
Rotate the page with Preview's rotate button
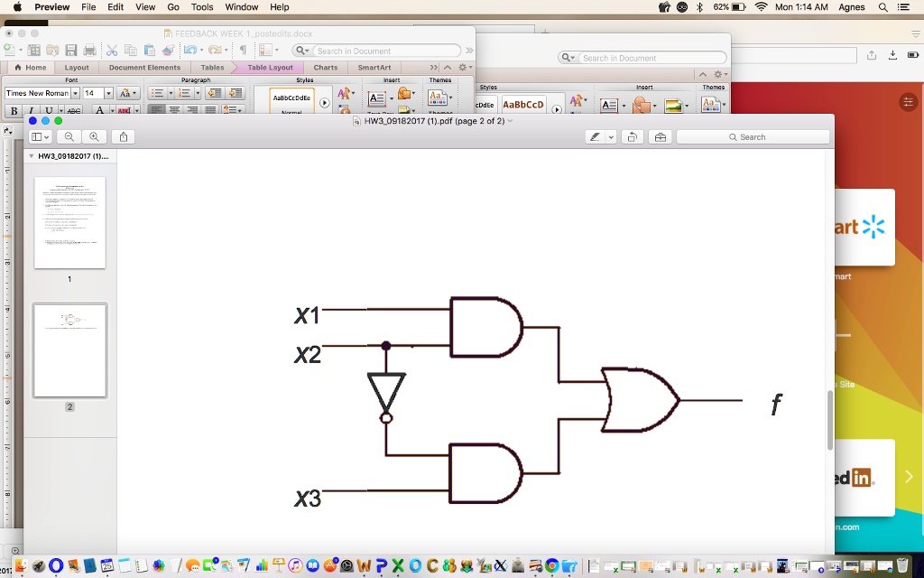point(632,137)
